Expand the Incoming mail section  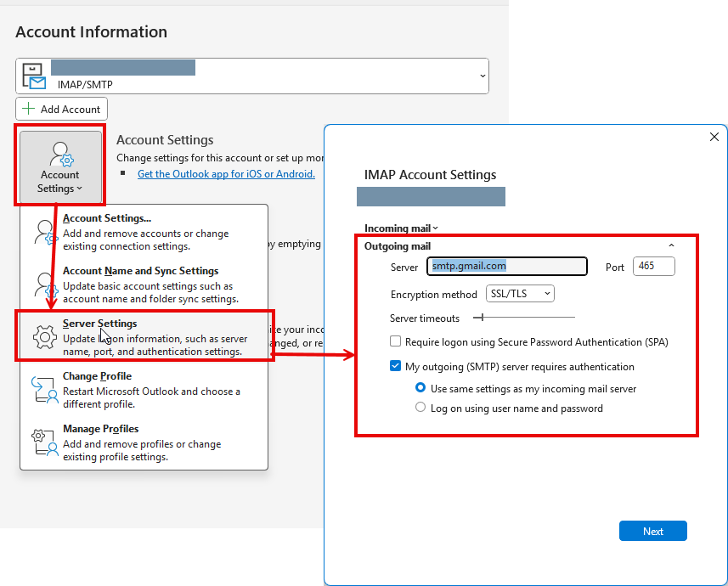[x=401, y=228]
